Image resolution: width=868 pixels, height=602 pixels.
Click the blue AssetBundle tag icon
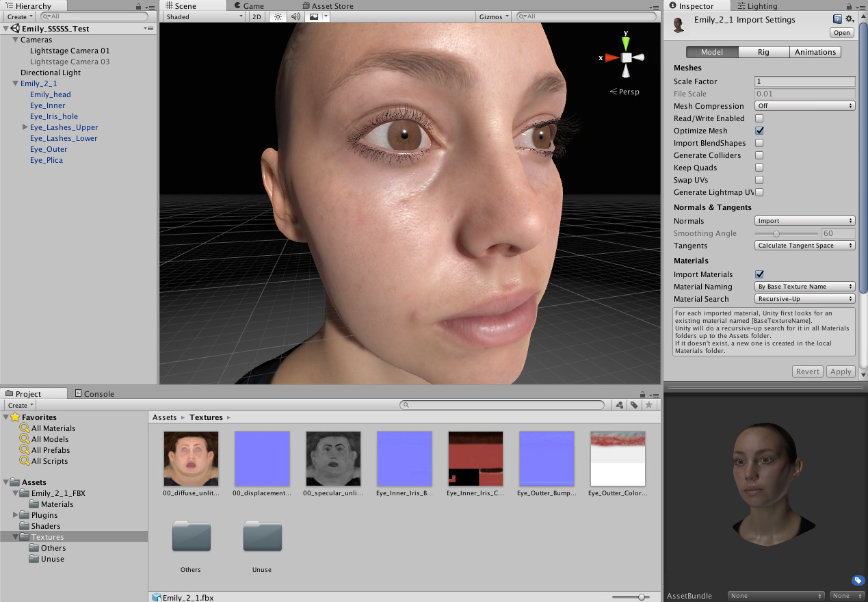[x=858, y=580]
